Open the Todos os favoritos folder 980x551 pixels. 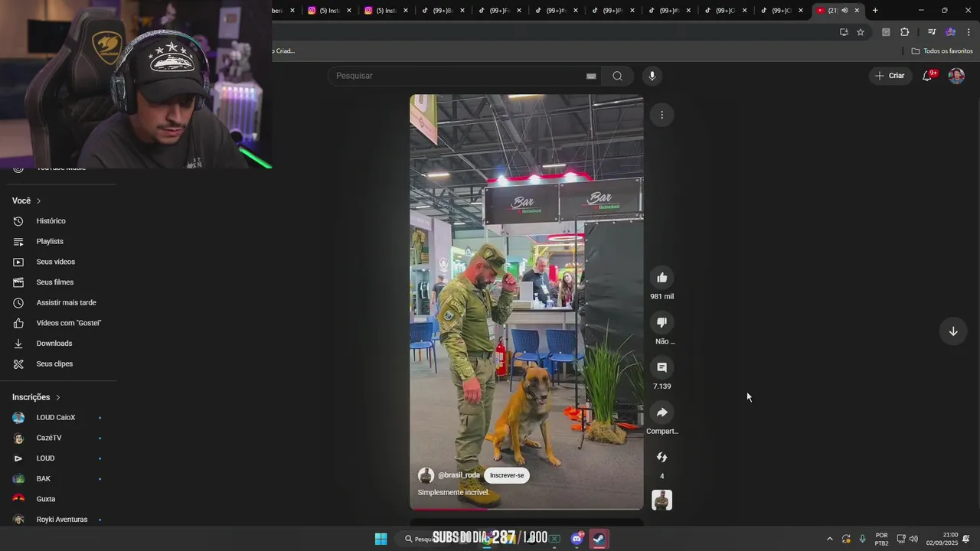pos(942,51)
